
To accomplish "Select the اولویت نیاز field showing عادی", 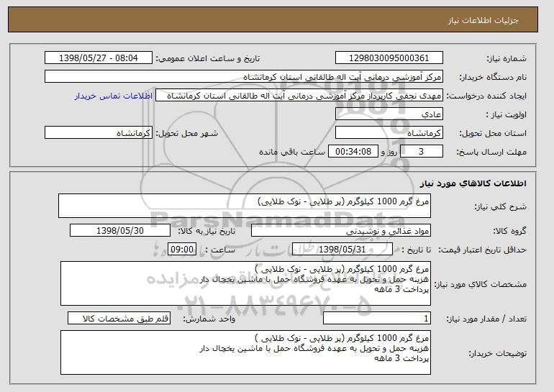I will coord(389,114).
